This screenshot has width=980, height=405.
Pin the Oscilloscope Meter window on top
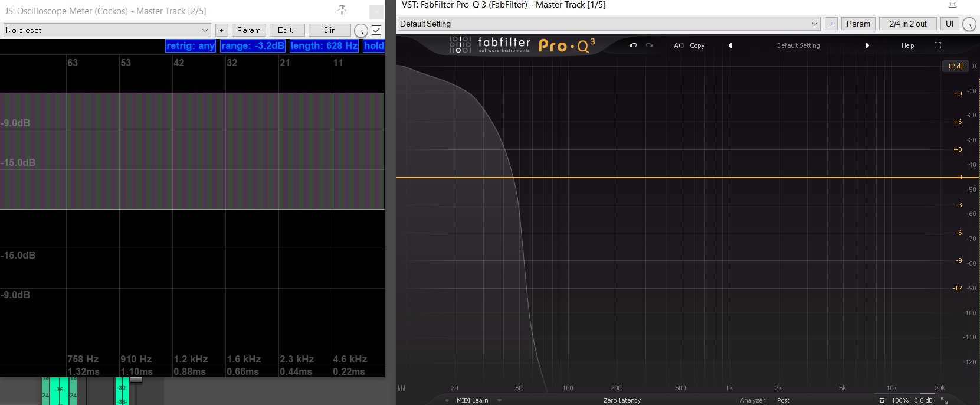coord(342,10)
